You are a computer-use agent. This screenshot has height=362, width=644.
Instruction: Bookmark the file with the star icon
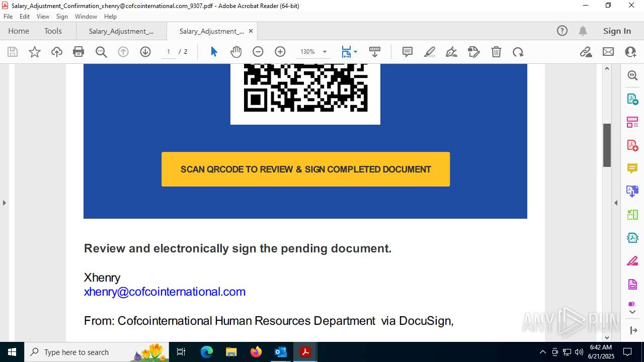35,52
